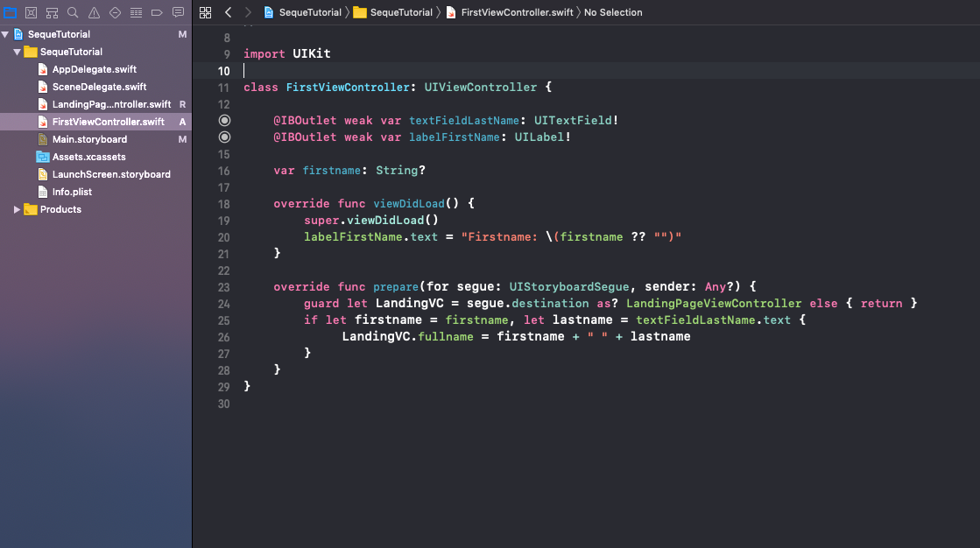Screen dimensions: 980x548
Task: Open the Issue navigator
Action: tap(94, 12)
